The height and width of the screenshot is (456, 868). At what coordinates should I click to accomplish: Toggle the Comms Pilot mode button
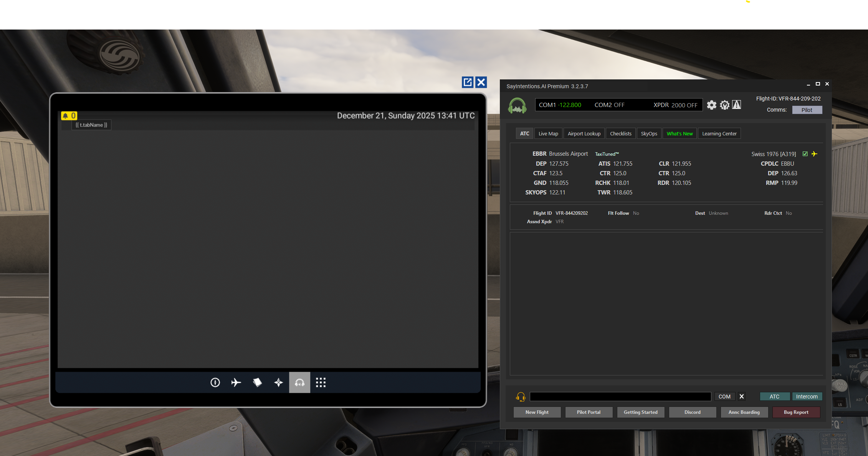[x=807, y=110]
